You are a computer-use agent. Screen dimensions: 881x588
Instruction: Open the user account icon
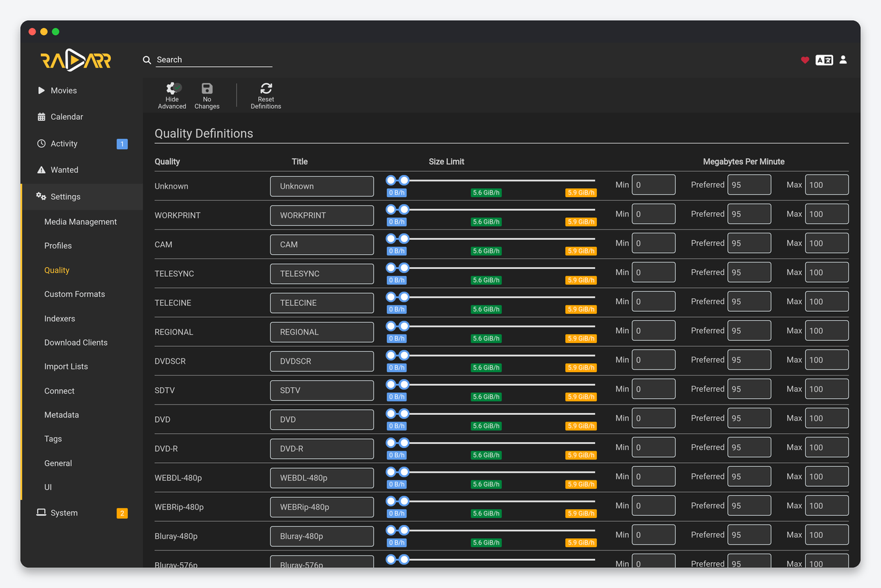tap(843, 60)
